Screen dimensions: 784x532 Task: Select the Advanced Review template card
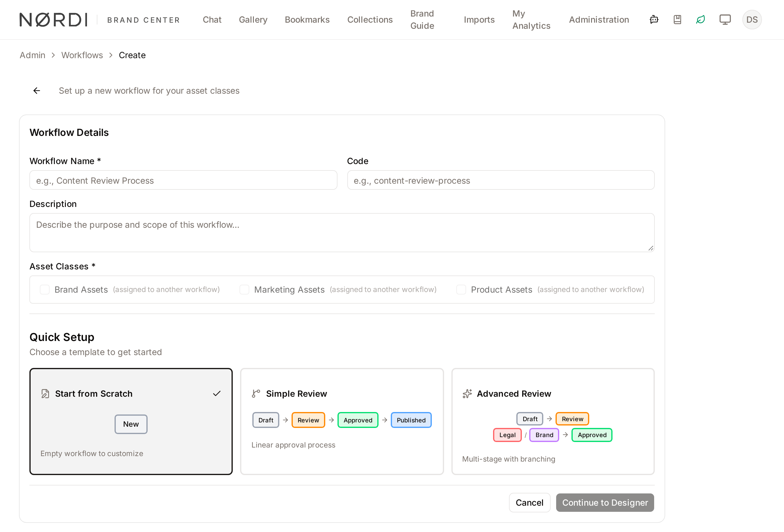pos(553,421)
